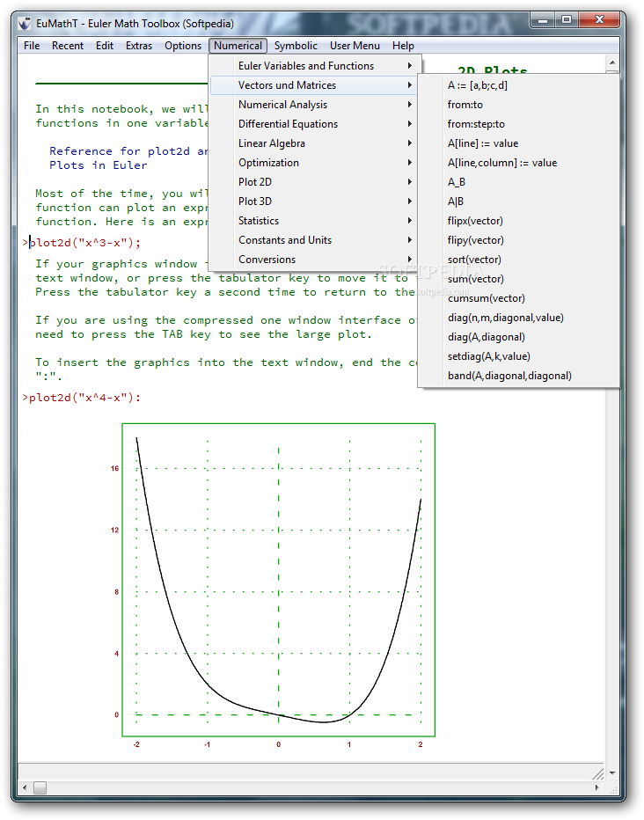
Task: Insert setdiag(A,k,value) function
Action: (x=518, y=356)
